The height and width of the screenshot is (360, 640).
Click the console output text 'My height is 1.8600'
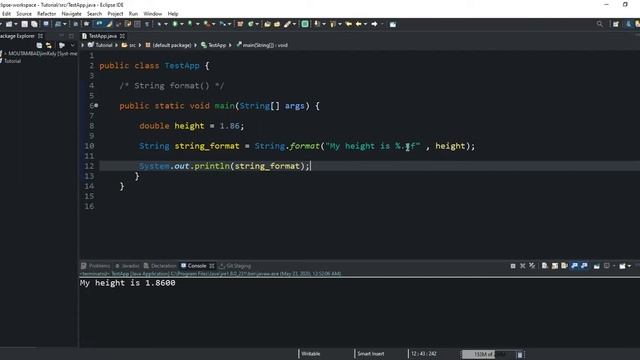click(x=128, y=283)
